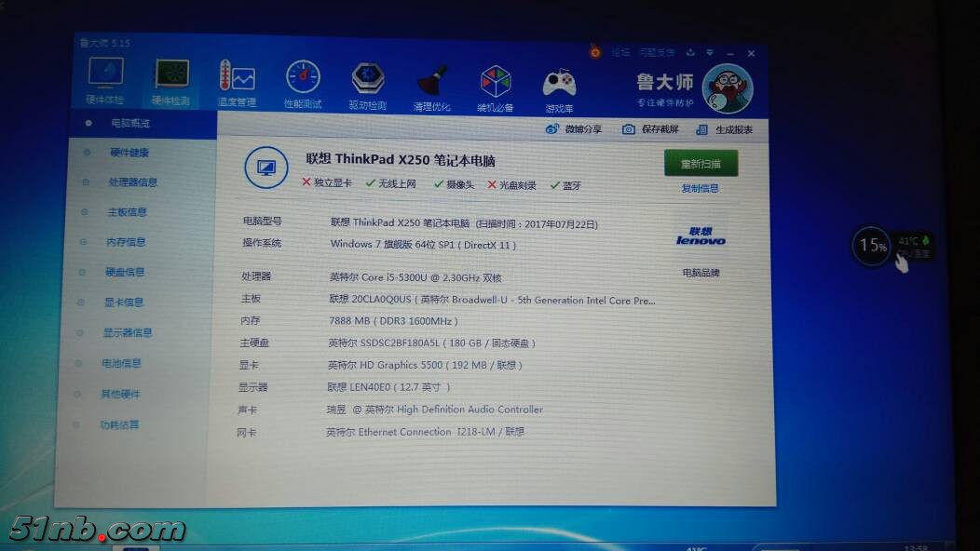Open 处理器信息 processor info tab

[x=132, y=182]
